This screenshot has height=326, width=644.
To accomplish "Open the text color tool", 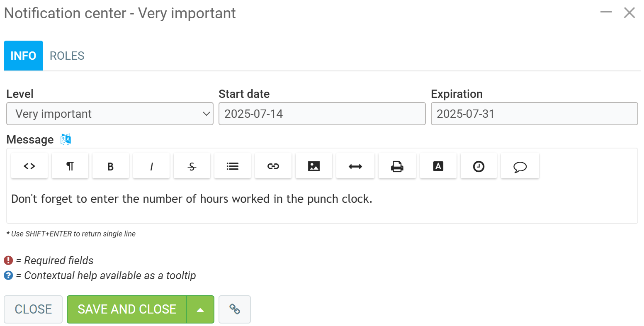I will click(438, 166).
